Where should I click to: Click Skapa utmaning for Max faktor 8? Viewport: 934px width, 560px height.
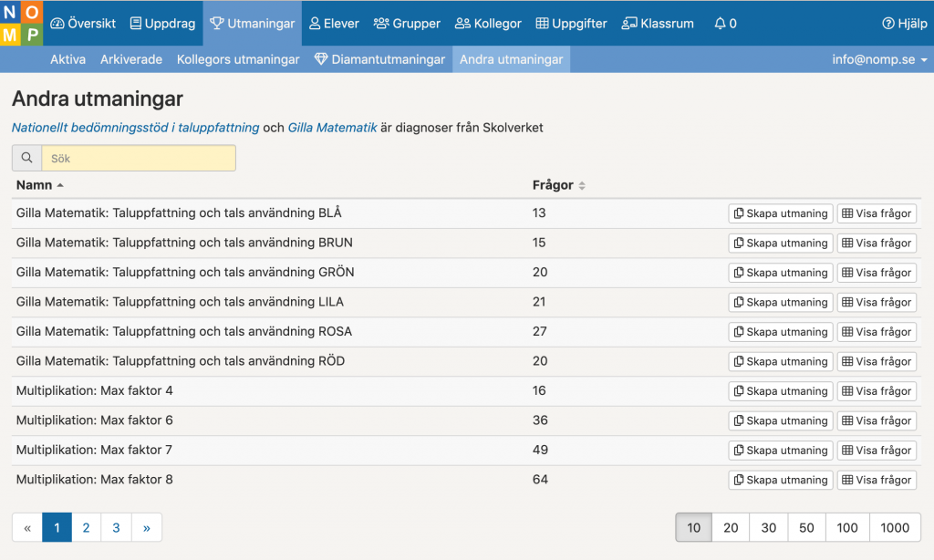point(781,480)
